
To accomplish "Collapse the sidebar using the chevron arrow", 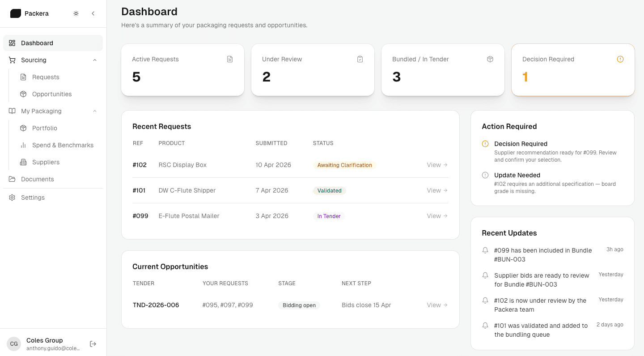I will (x=93, y=13).
